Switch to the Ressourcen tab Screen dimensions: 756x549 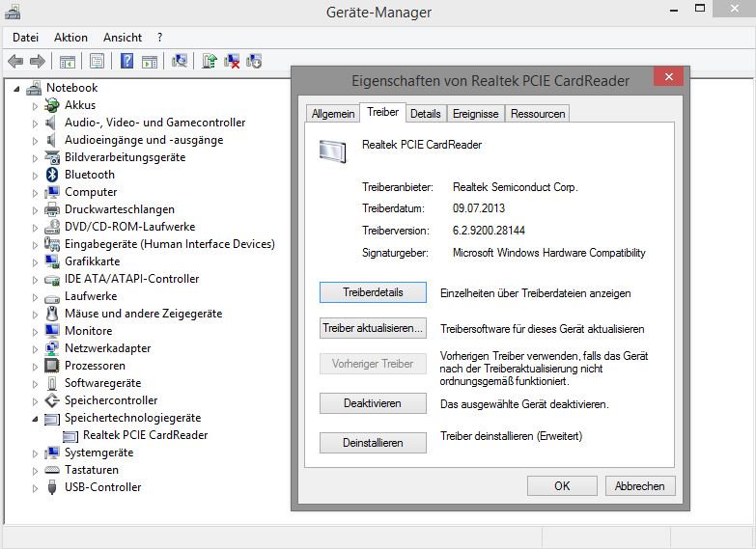pyautogui.click(x=538, y=114)
